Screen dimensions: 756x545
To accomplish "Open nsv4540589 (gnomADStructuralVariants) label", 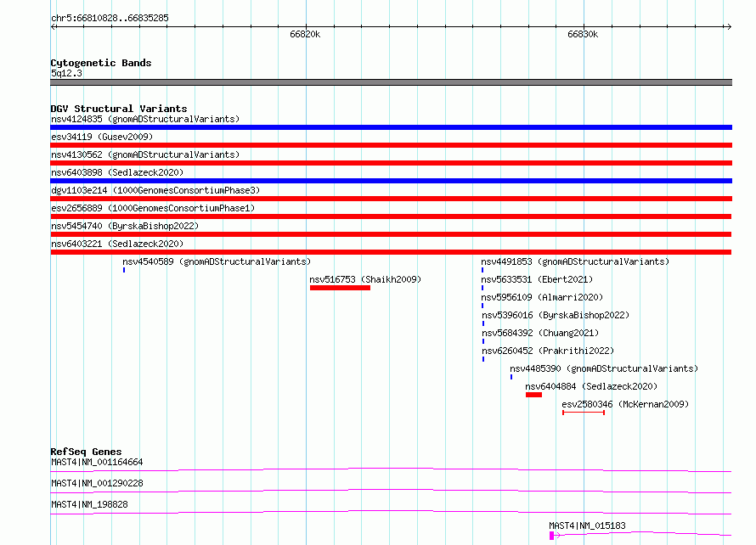I will click(x=217, y=261).
